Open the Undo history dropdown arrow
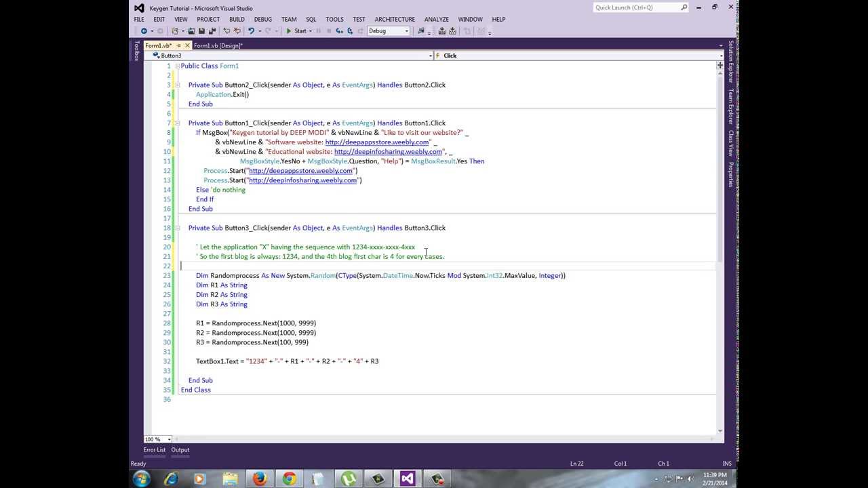This screenshot has width=868, height=488. [260, 30]
